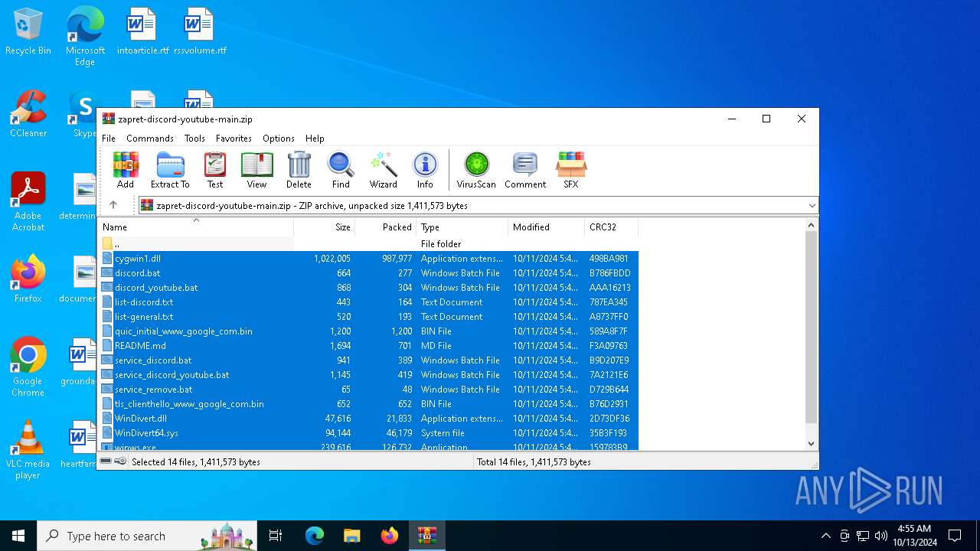The image size is (980, 551).
Task: Open intoarticle.rtf desktop file
Action: tap(142, 32)
